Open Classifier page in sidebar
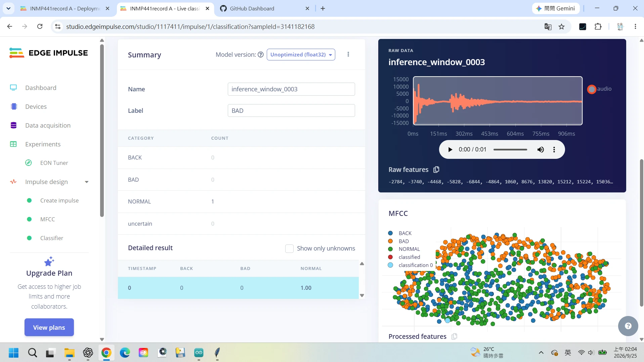This screenshot has width=644, height=362. pos(52,238)
